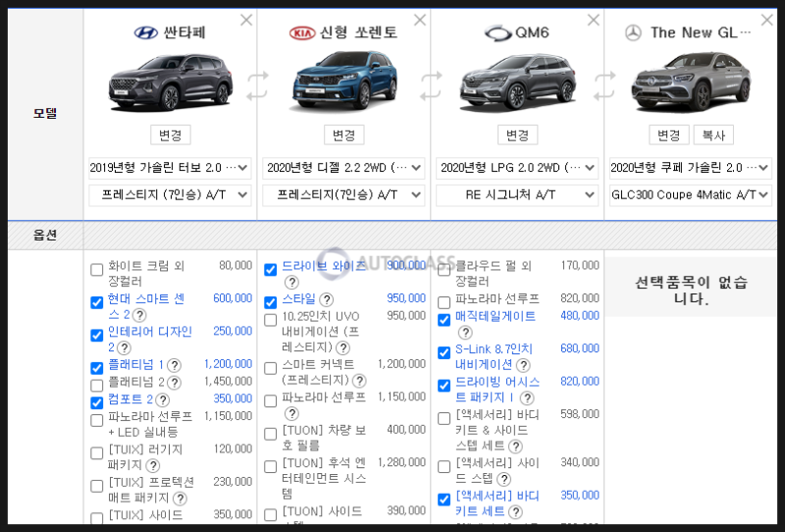
Task: Click 변경 button under QM6
Action: tap(518, 135)
